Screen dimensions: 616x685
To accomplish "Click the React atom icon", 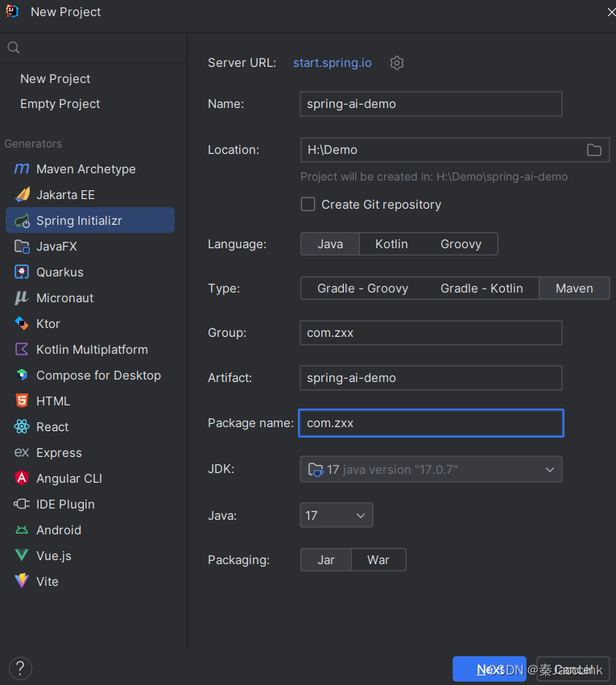I will coord(22,426).
